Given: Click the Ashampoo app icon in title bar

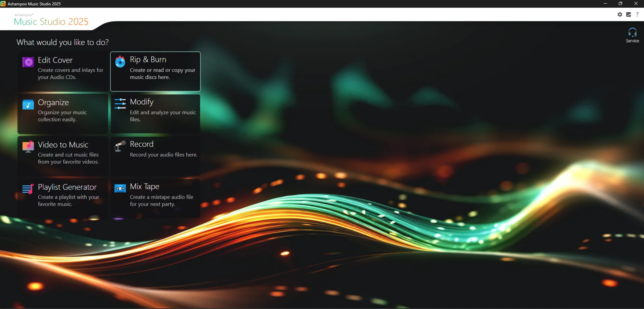Looking at the screenshot, I should (3, 4).
